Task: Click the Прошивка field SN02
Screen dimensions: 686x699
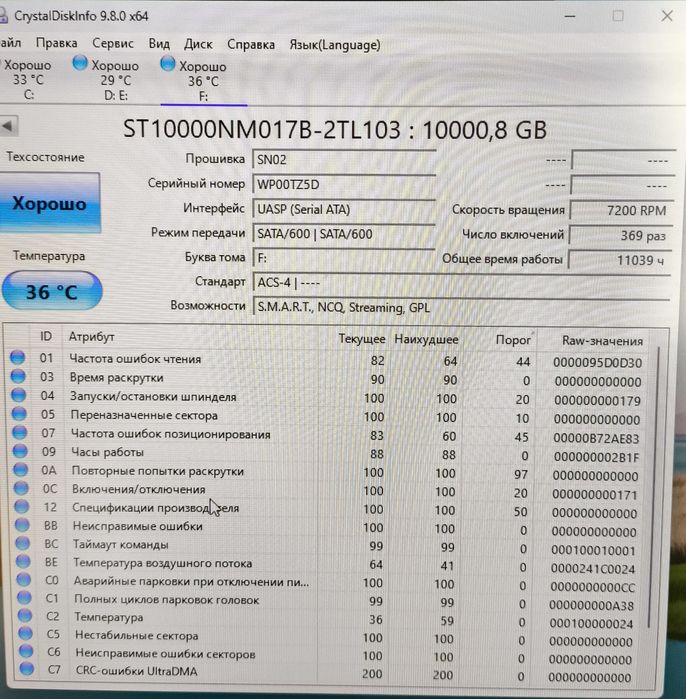Action: point(343,160)
